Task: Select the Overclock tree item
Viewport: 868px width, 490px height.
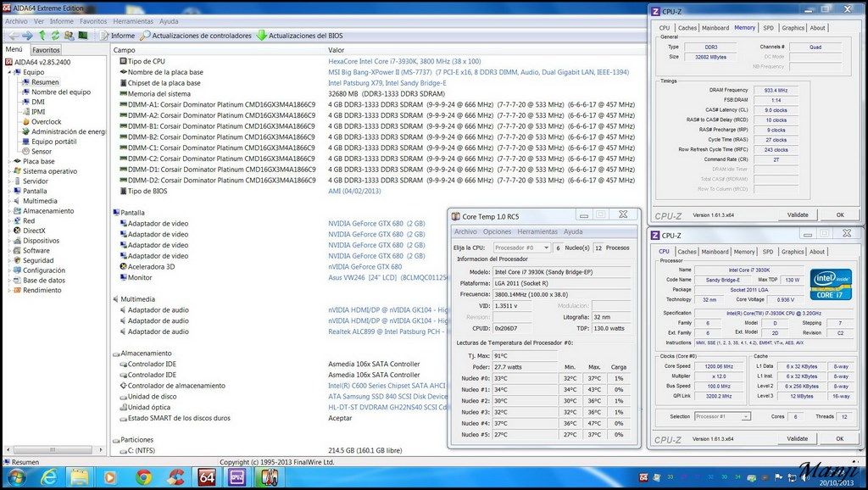Action: pos(47,122)
